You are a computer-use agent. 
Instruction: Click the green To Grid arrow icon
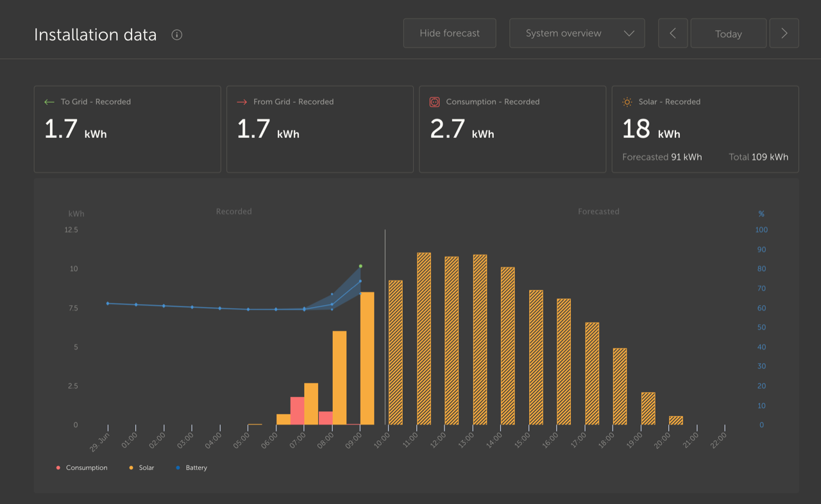pyautogui.click(x=48, y=101)
